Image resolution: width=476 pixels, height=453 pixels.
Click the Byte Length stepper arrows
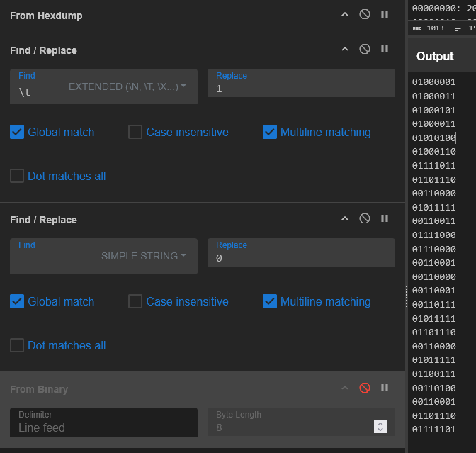pos(380,427)
